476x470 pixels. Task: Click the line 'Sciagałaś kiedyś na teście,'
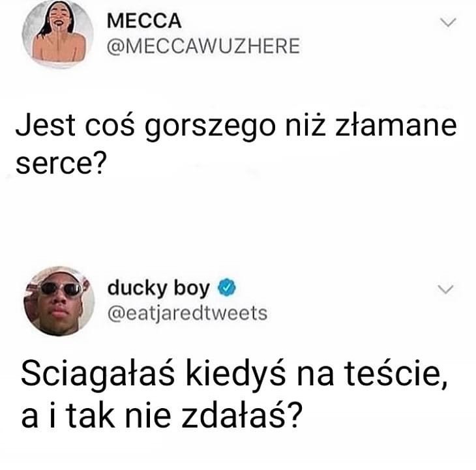pos(234,374)
